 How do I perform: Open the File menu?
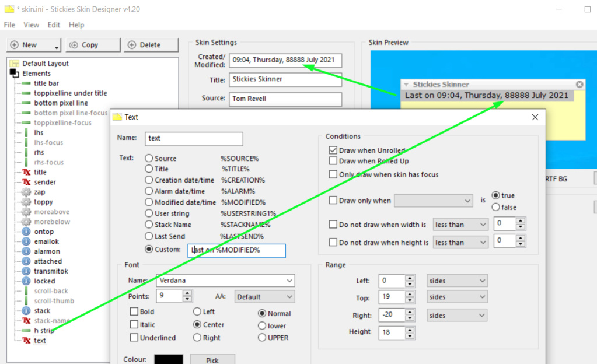pyautogui.click(x=9, y=24)
